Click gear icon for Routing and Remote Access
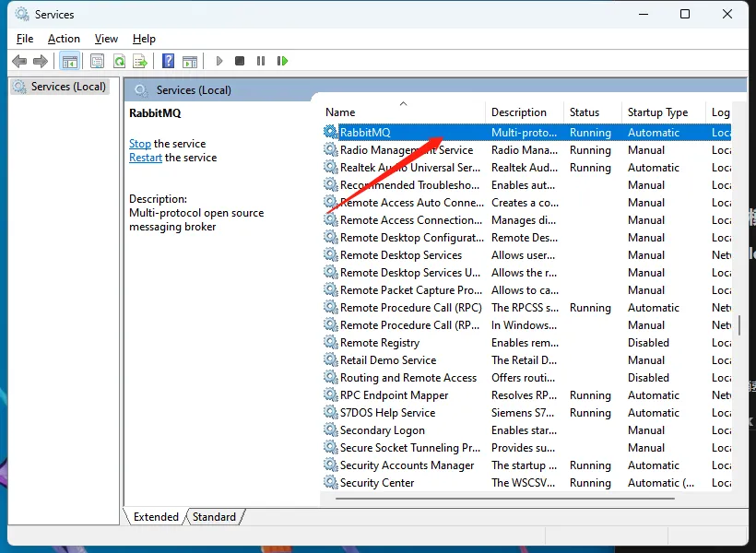Screen dimensions: 756x553 coord(330,377)
